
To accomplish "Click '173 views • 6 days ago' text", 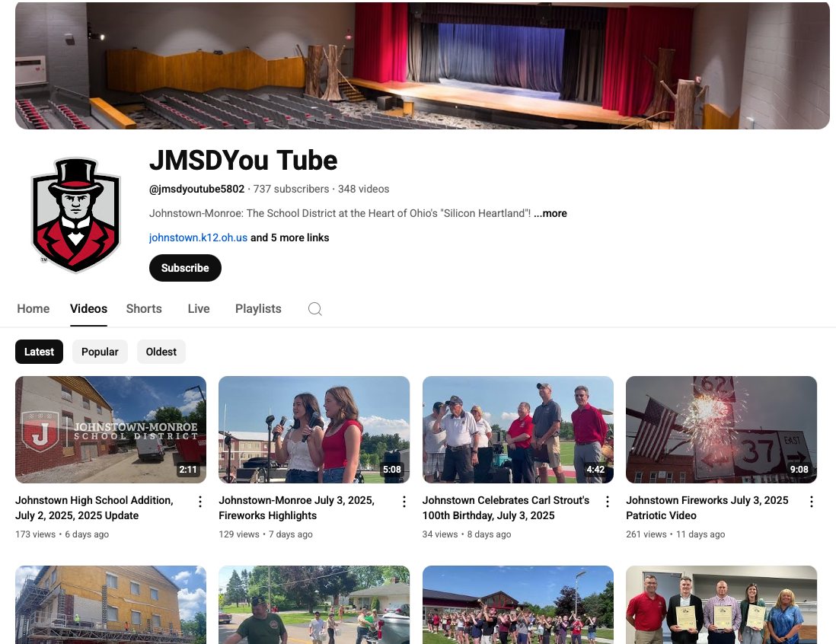I will point(62,534).
